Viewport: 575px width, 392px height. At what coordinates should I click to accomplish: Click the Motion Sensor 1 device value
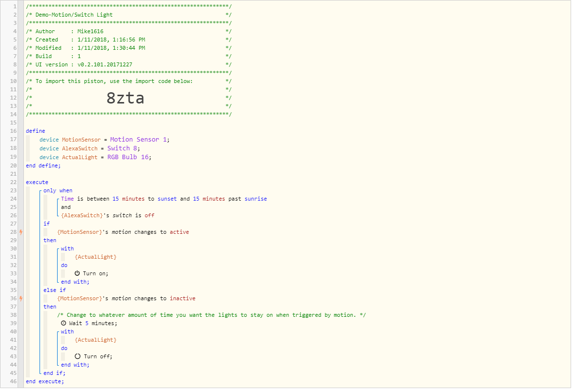point(138,139)
